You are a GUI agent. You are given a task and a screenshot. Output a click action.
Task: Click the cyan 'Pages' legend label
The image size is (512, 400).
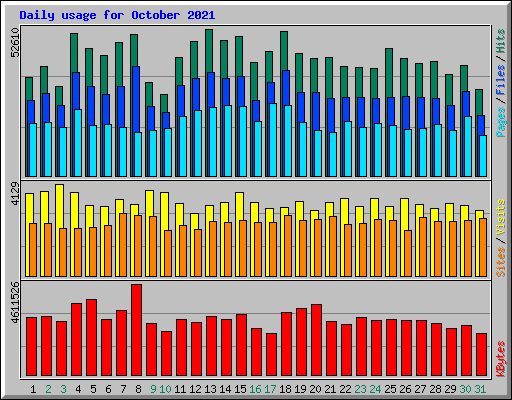500,122
